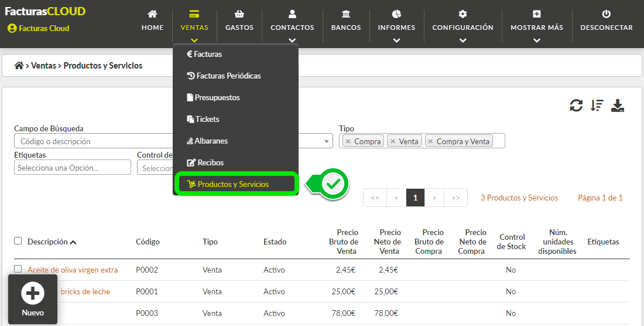Open Aceite de oliva virgen extra link

(73, 270)
